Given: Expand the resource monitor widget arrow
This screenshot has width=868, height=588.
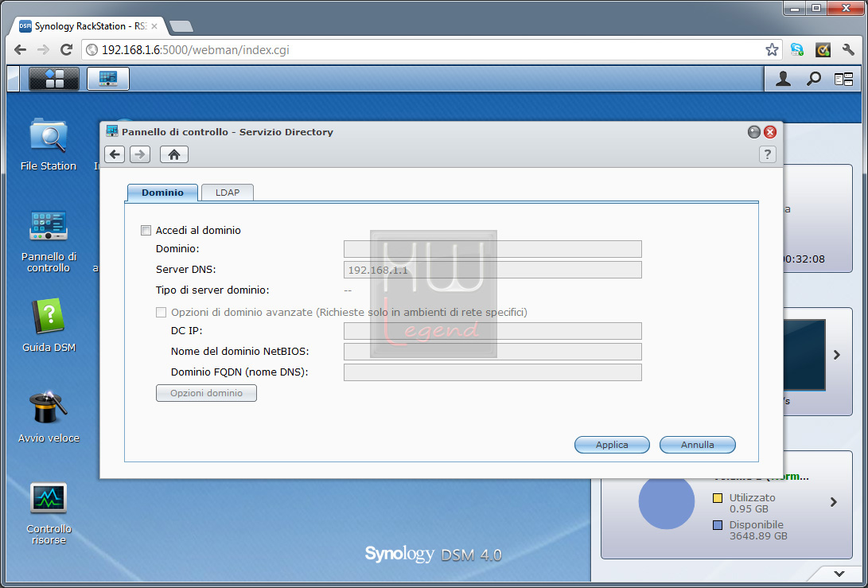Looking at the screenshot, I should coord(837,355).
